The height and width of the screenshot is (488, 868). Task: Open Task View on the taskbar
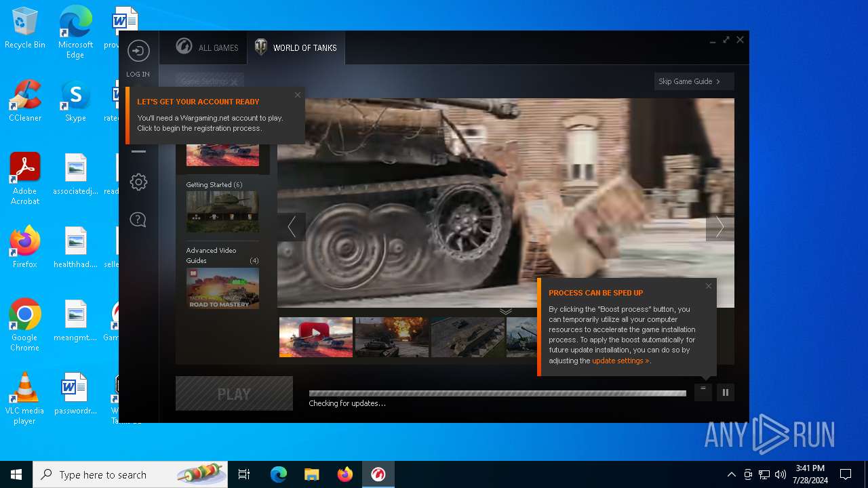(244, 474)
